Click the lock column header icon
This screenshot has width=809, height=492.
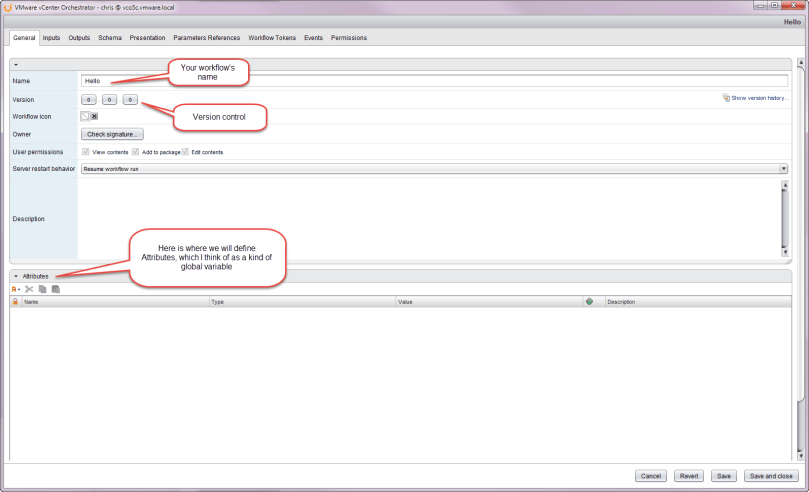point(15,301)
